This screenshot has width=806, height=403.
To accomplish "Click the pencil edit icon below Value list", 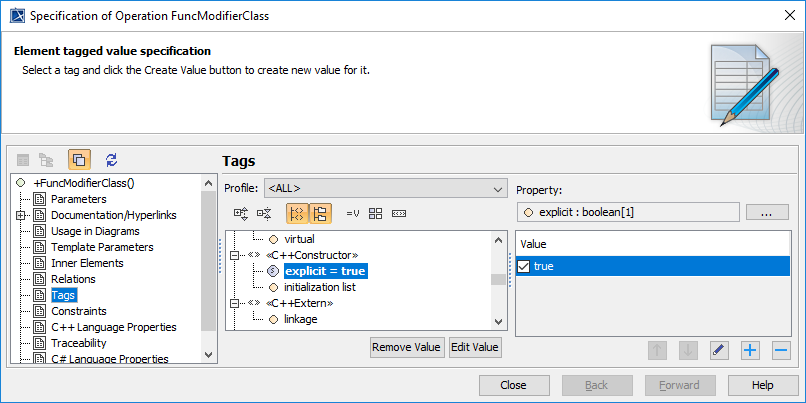I will (719, 350).
